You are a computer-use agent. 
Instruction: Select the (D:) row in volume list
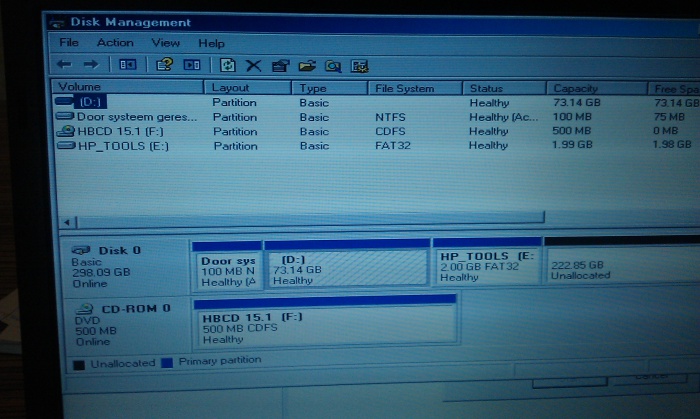pos(377,102)
